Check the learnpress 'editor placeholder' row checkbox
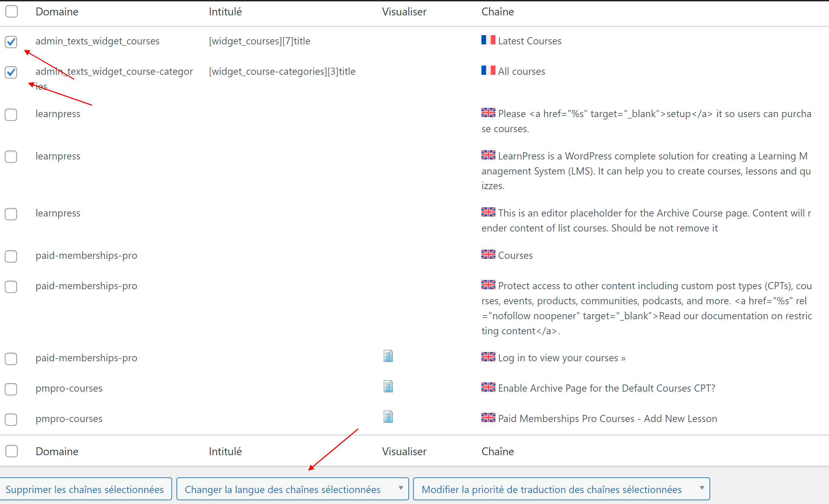This screenshot has height=504, width=829. pos(11,214)
